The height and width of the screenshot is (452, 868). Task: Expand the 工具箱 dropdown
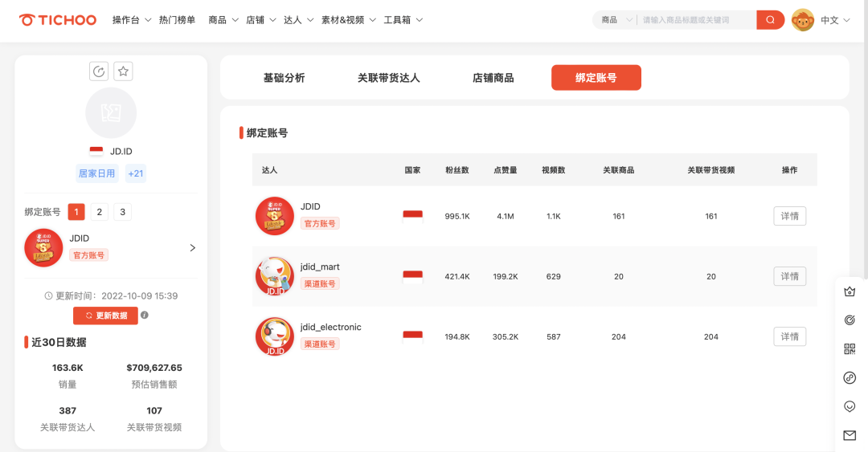403,20
